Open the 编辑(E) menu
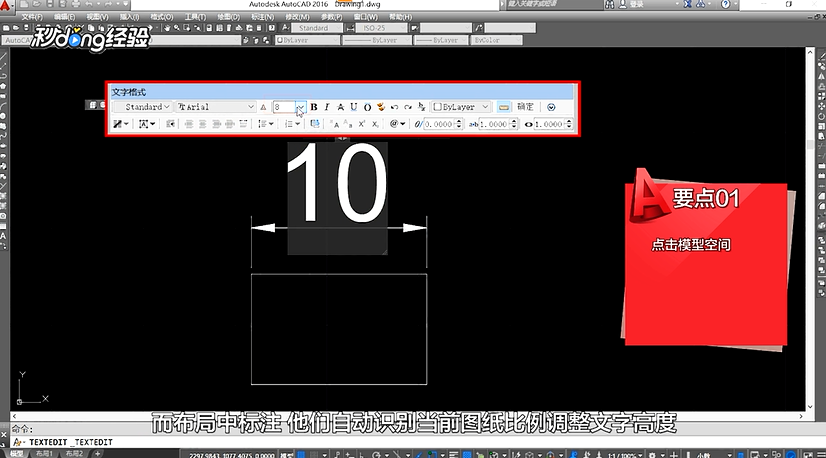The height and width of the screenshot is (458, 826). tap(64, 17)
